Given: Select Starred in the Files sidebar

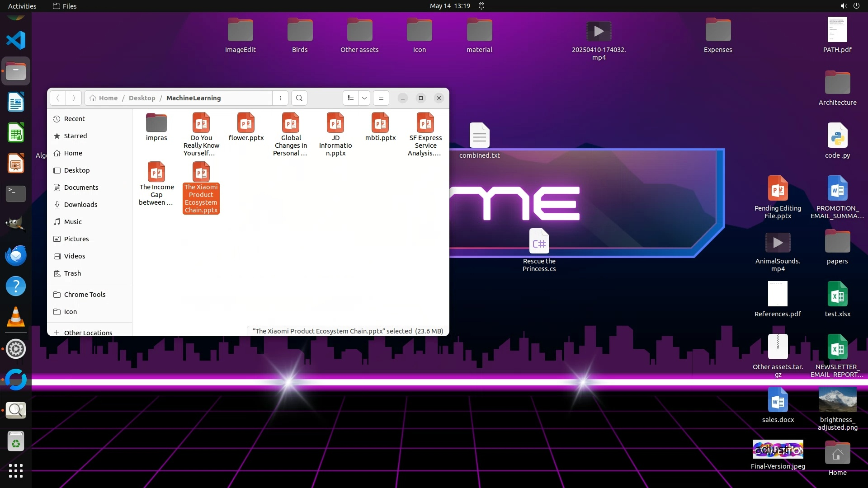Looking at the screenshot, I should tap(75, 136).
